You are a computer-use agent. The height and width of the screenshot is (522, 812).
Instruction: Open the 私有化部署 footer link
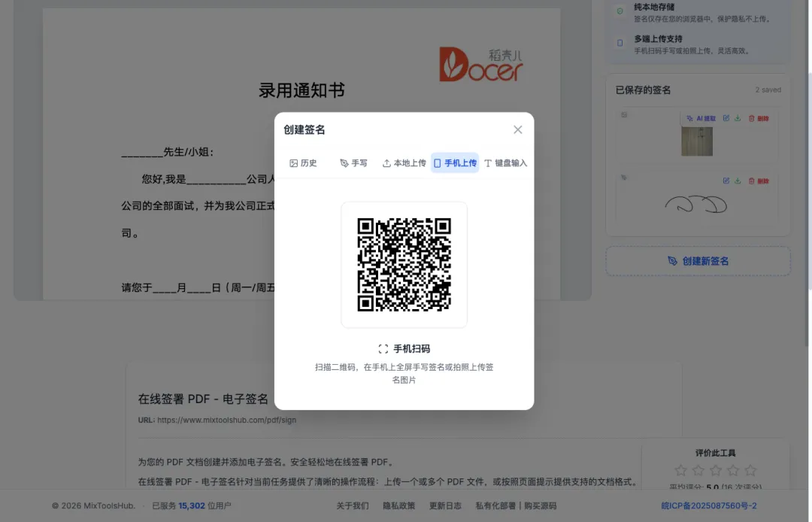point(495,505)
